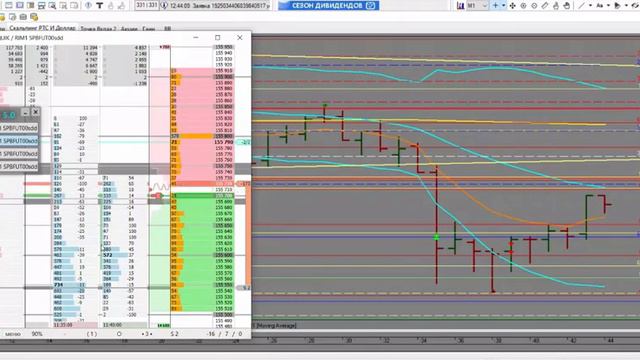The image size is (640, 360).
Task: Click the 155 790 price level row
Action: pos(202,142)
